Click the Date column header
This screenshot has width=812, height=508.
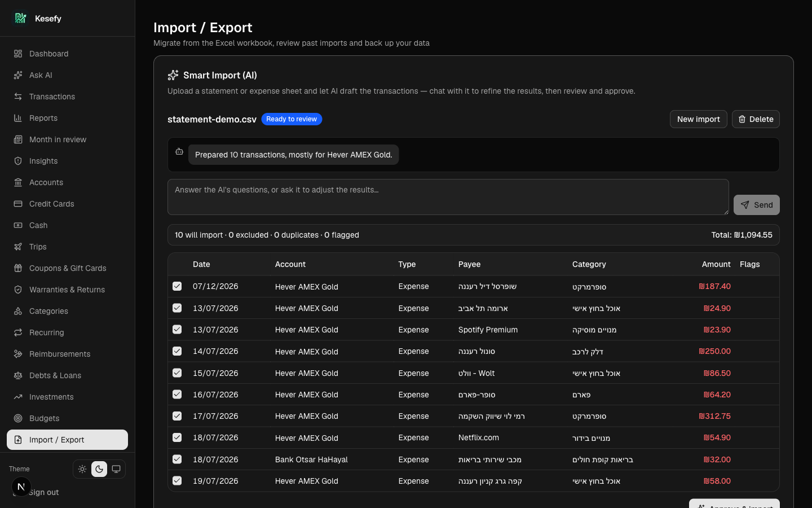click(x=201, y=264)
